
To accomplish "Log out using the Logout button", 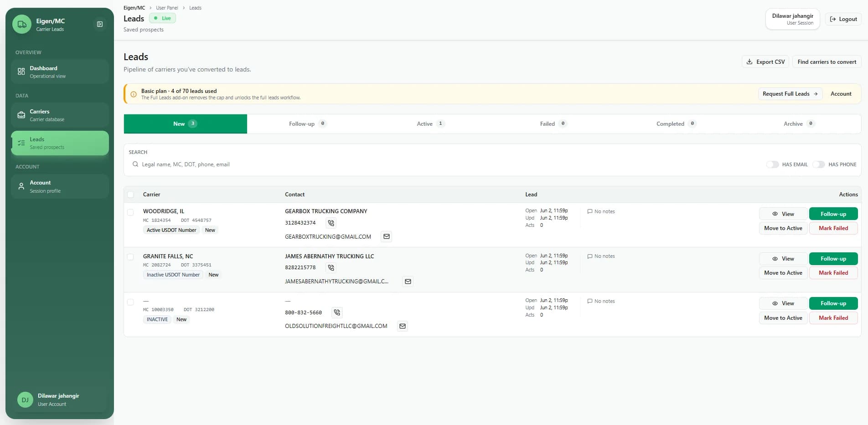I will click(x=843, y=19).
